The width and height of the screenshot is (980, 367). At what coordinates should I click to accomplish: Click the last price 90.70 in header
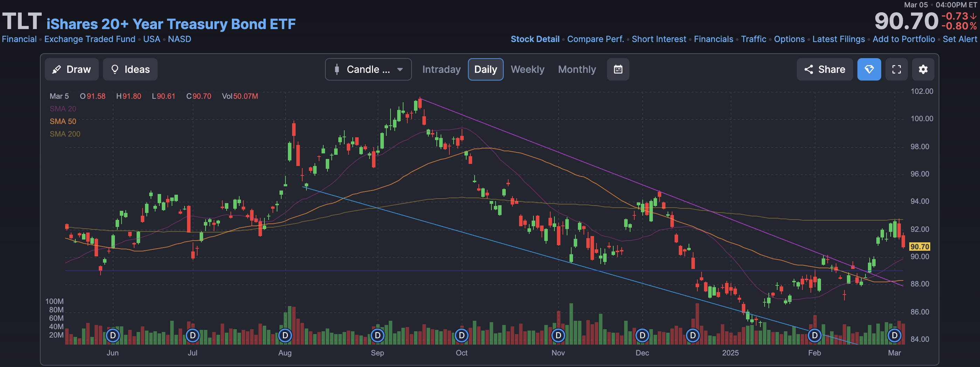pos(906,21)
